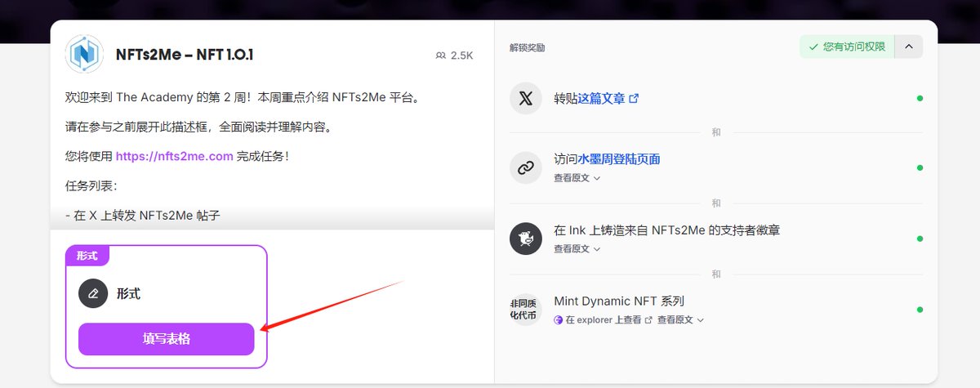Click the green status dot for visit landing task
980x388 pixels.
click(x=920, y=167)
